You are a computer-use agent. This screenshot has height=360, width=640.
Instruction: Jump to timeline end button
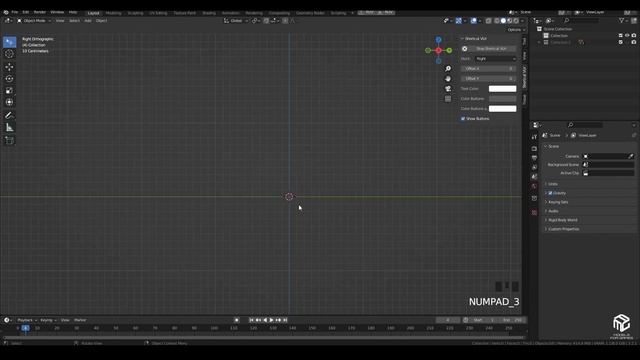(285, 320)
